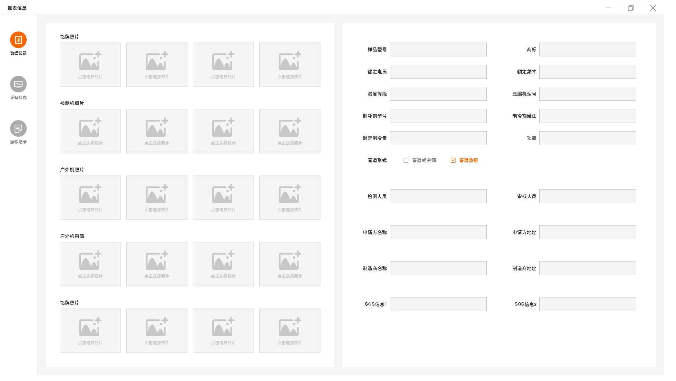676x381 pixels.
Task: Select the orange active sidebar icon
Action: pyautogui.click(x=18, y=40)
